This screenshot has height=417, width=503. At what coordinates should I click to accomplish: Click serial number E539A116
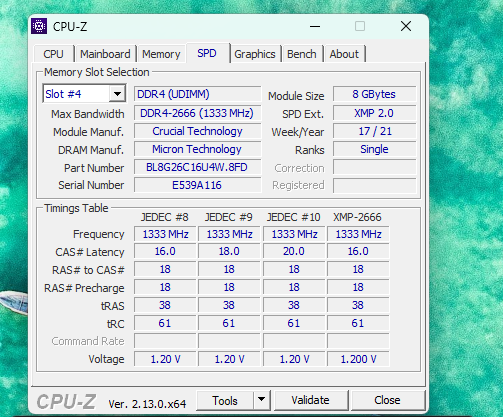point(197,185)
